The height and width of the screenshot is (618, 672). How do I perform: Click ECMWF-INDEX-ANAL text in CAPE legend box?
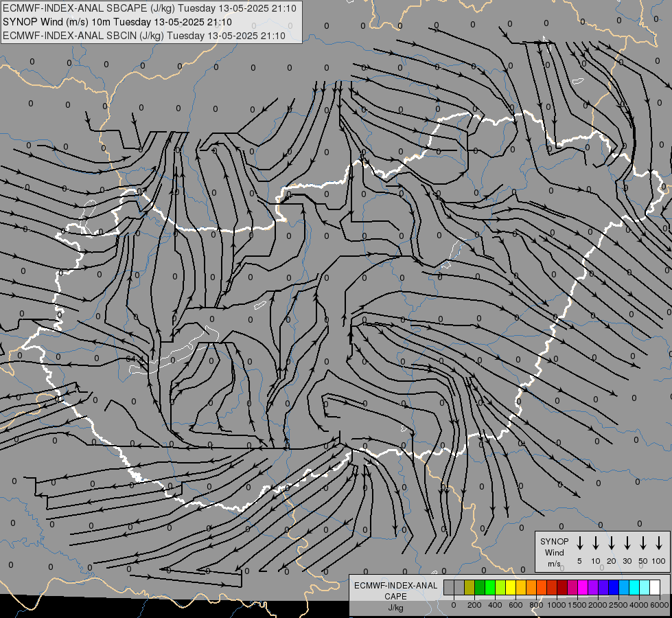[395, 586]
